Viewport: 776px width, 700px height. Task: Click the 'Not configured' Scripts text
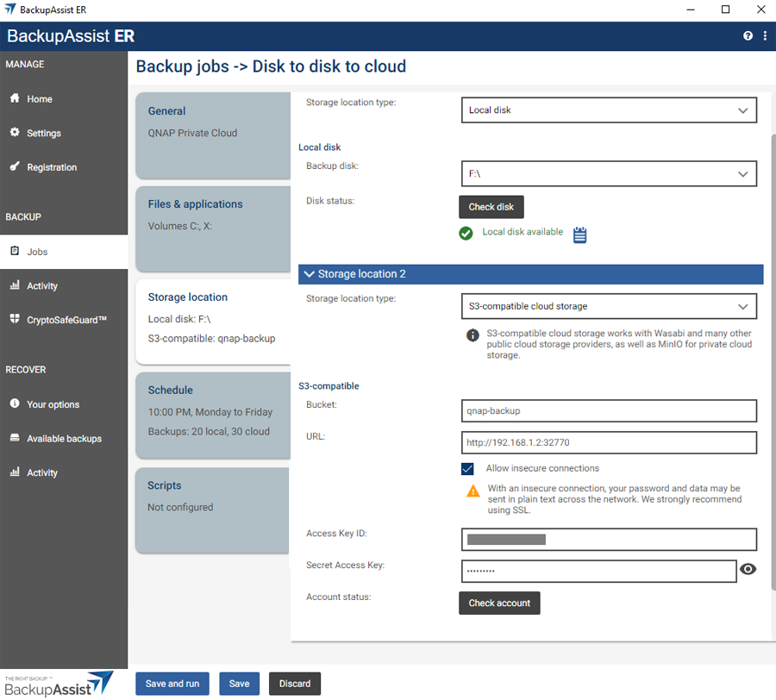pyautogui.click(x=180, y=507)
